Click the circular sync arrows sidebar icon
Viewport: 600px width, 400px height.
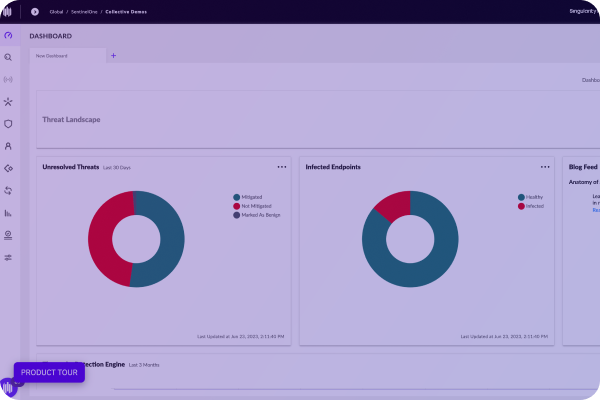(8, 190)
